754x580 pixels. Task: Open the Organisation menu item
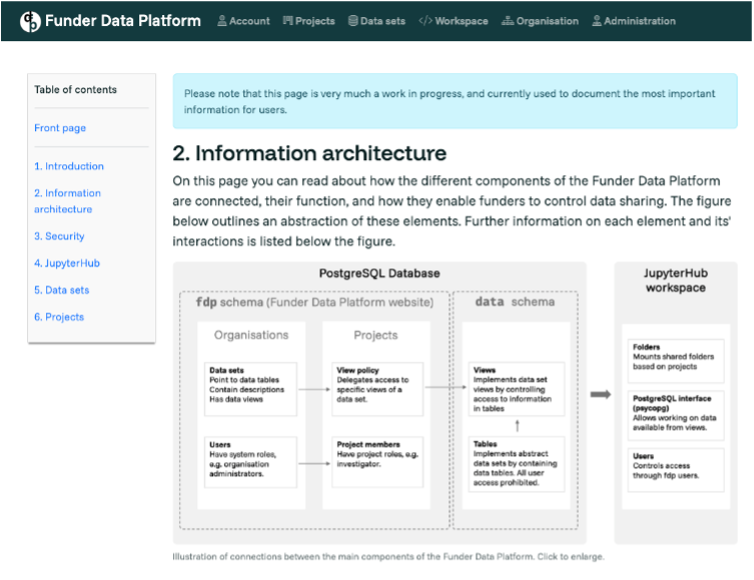(x=547, y=21)
